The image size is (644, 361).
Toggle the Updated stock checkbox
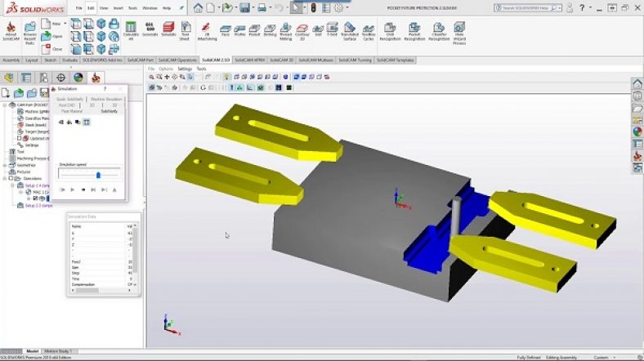pos(19,138)
